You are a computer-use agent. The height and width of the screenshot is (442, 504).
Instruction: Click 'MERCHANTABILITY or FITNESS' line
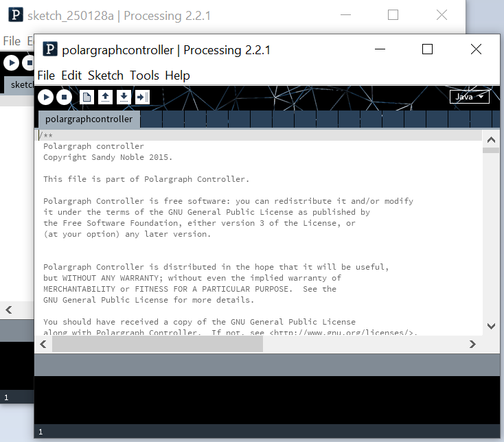[190, 289]
